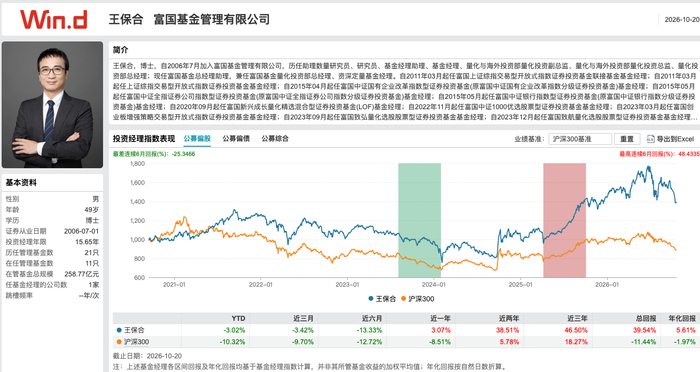Screen dimensions: 700x372
Task: Switch to the 公募偏债 tab
Action: [x=236, y=138]
